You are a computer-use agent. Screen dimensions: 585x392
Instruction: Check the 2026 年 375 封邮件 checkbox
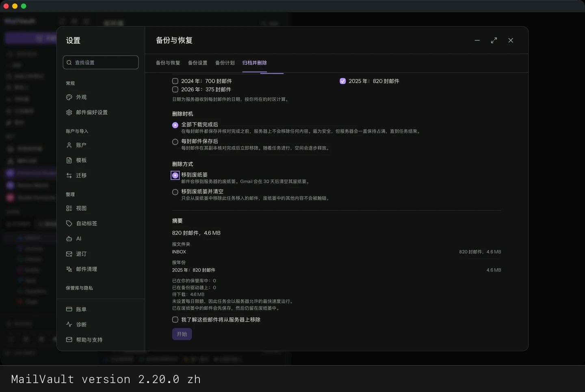(x=175, y=90)
